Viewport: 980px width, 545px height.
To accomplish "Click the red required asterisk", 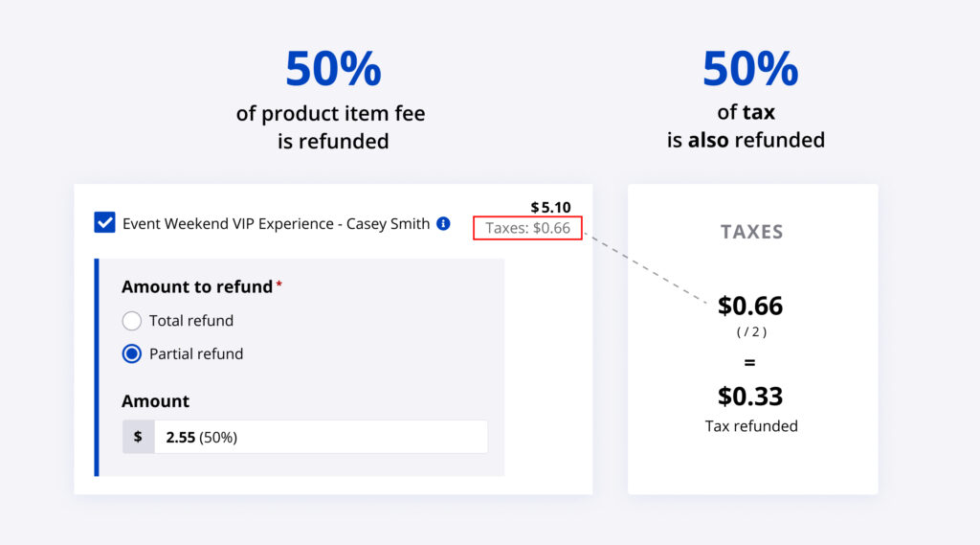I will [x=279, y=285].
